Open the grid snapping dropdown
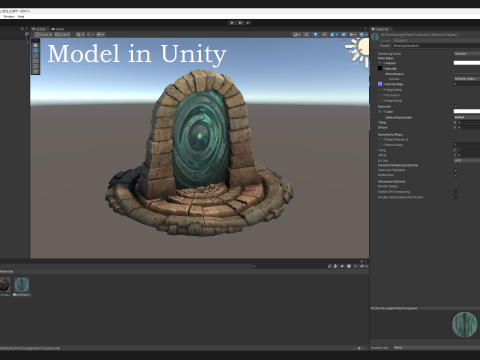 90,34
